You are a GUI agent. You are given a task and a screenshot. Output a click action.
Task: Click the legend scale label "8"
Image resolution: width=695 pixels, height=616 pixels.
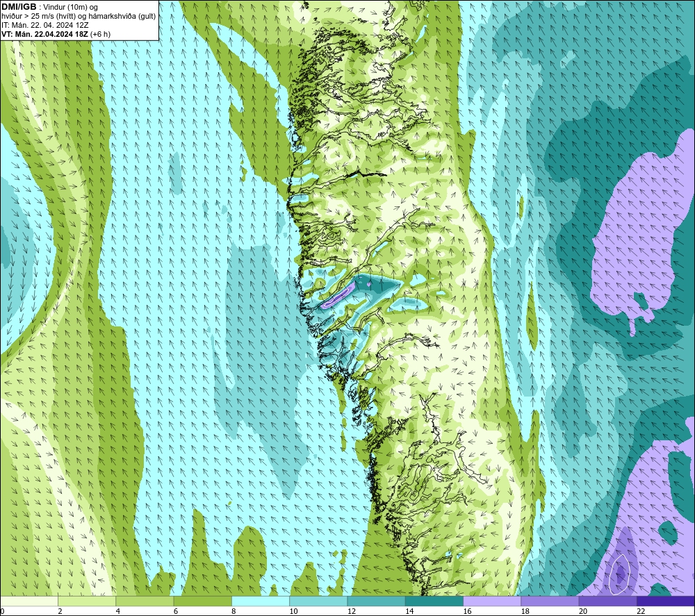(234, 611)
